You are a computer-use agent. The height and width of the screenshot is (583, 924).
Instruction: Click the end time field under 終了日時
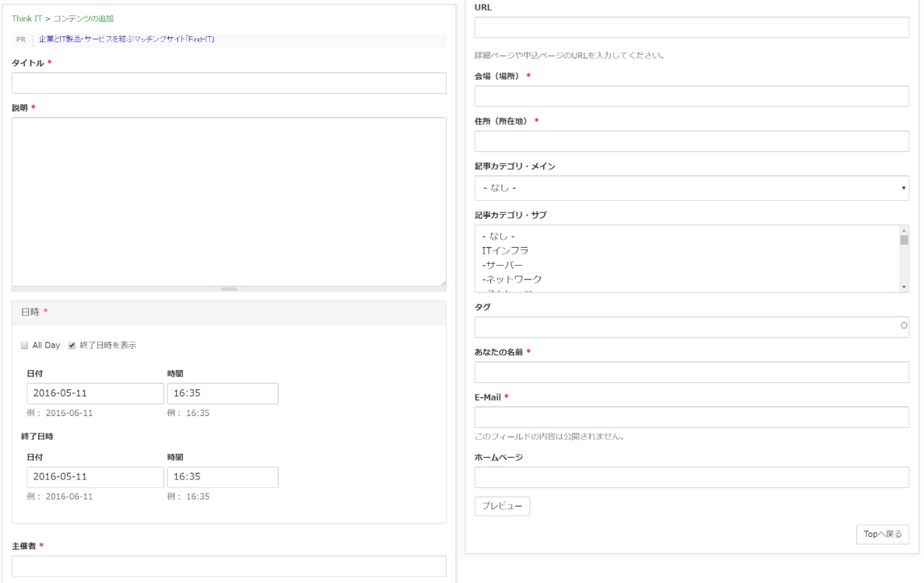click(x=222, y=477)
